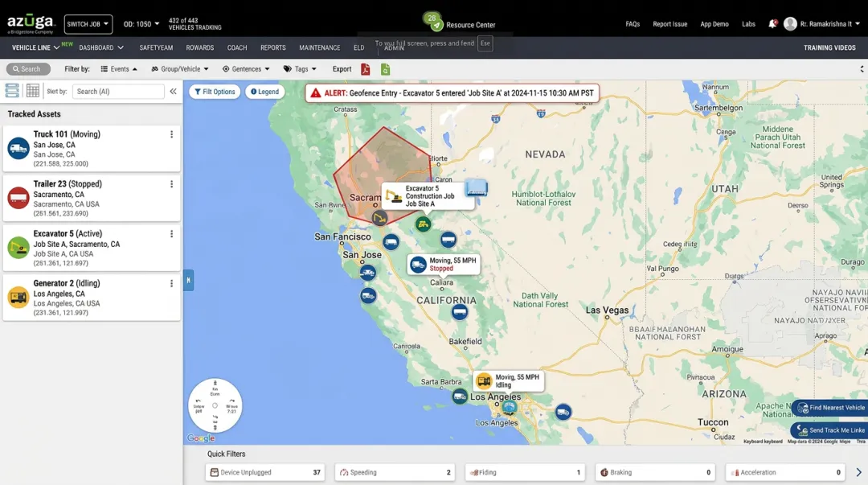Click the vehicle marker near Sarta Barbra

(x=460, y=397)
